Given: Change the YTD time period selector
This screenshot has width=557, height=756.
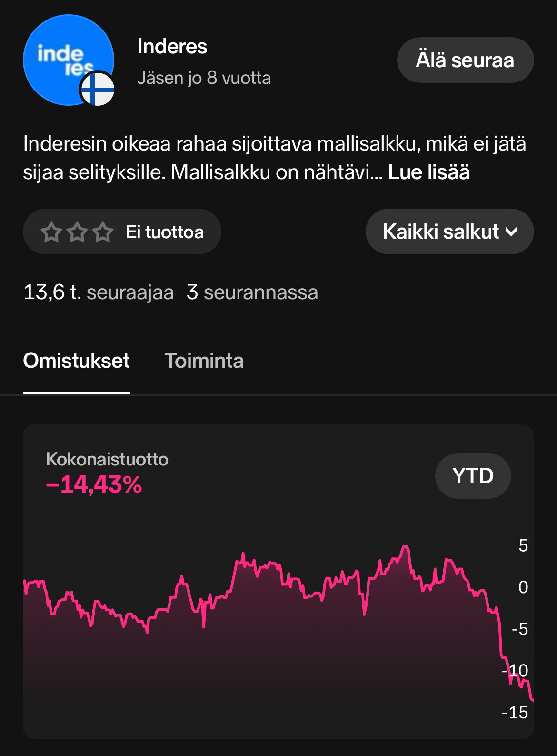Looking at the screenshot, I should tap(473, 475).
